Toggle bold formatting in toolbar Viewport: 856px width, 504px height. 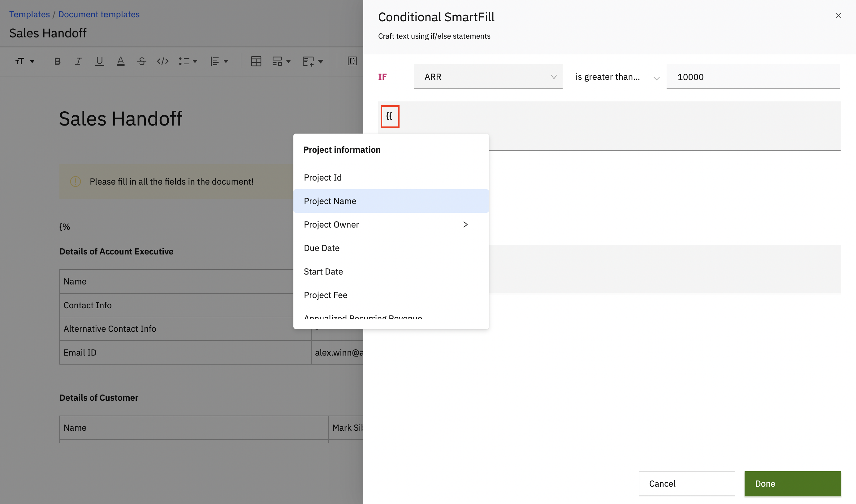(x=58, y=62)
